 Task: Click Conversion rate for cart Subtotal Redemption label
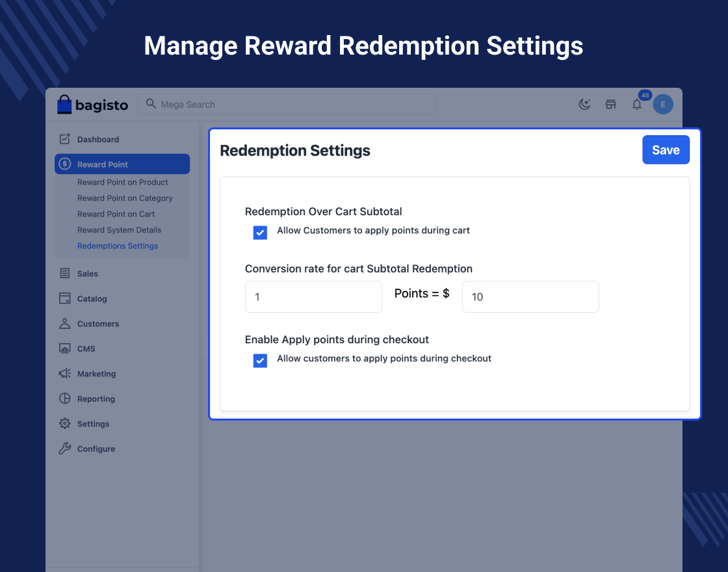(x=358, y=269)
